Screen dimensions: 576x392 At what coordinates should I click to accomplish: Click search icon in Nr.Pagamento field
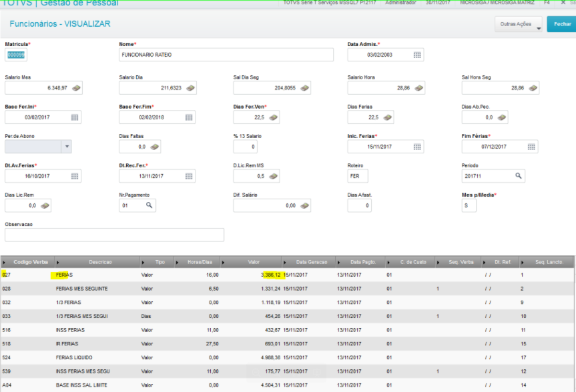(x=149, y=205)
